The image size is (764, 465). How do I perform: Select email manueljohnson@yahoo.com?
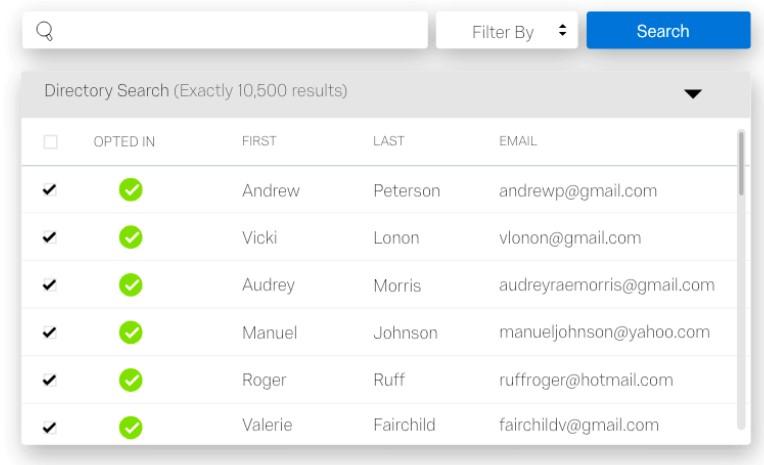point(604,332)
